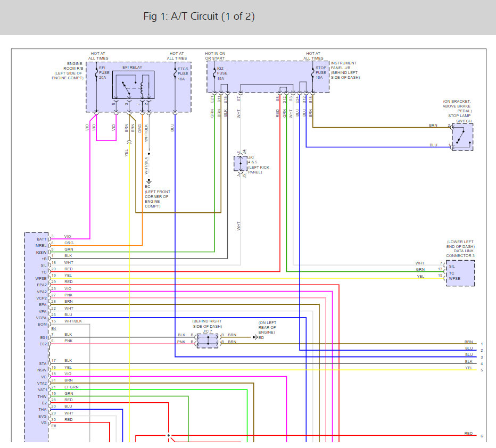Click the EPA2 pin label
Image resolution: width=496 pixels, height=448 pixels.
(42, 285)
